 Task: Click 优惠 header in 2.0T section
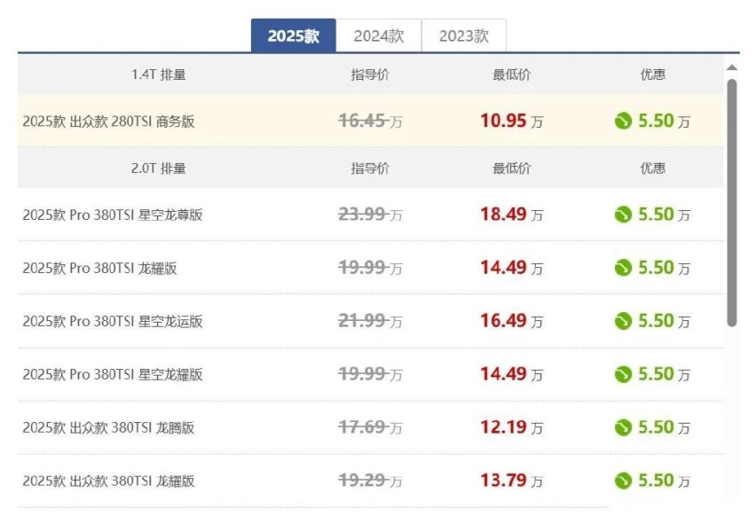(x=653, y=168)
